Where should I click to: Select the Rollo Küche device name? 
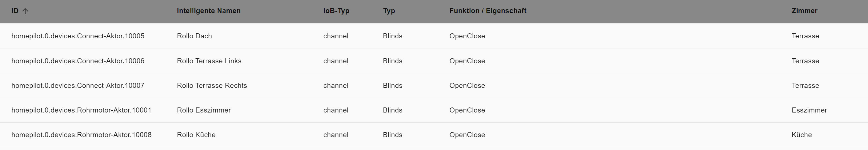tap(196, 135)
